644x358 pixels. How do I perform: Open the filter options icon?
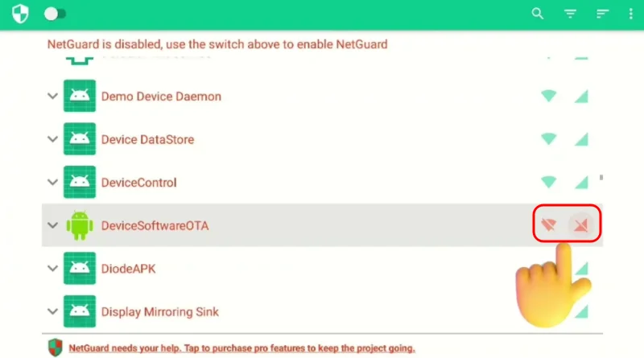(571, 14)
